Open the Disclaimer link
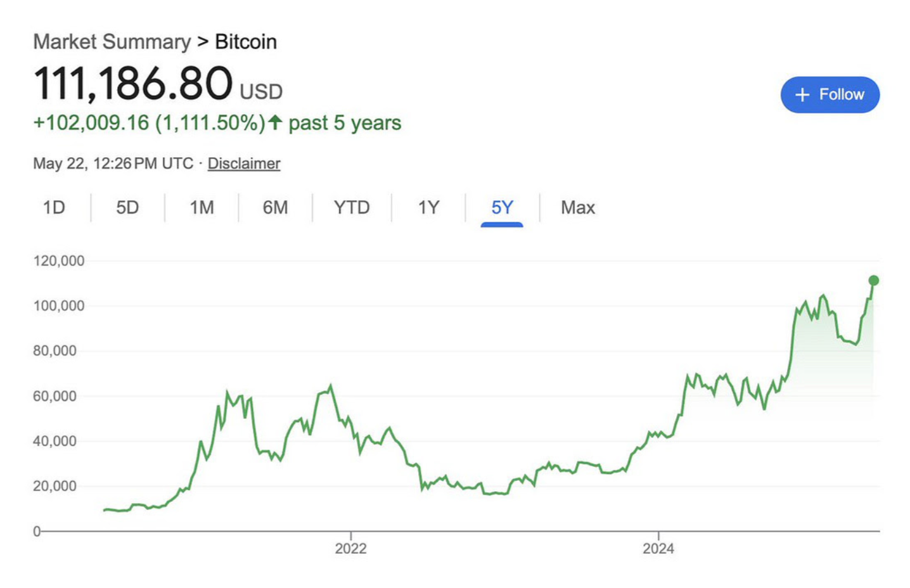 (x=243, y=163)
